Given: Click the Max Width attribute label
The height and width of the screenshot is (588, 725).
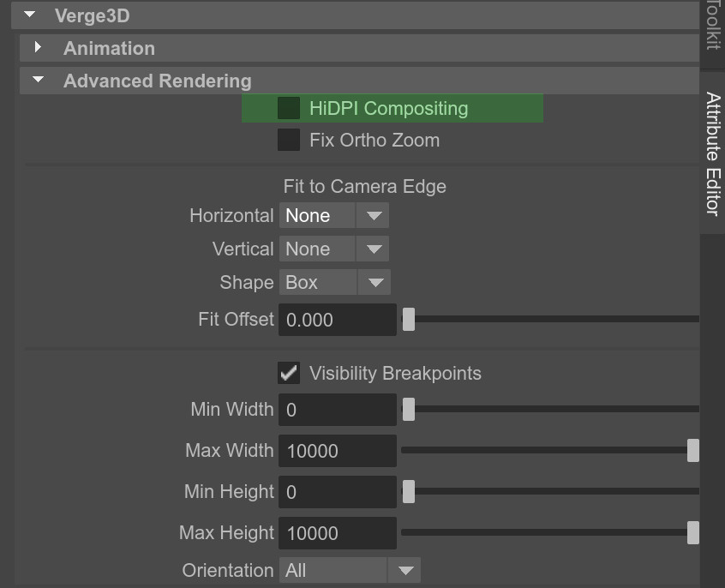Looking at the screenshot, I should click(x=230, y=450).
